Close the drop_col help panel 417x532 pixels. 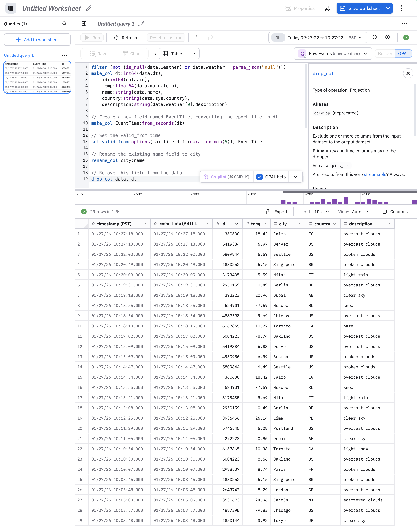(x=408, y=74)
